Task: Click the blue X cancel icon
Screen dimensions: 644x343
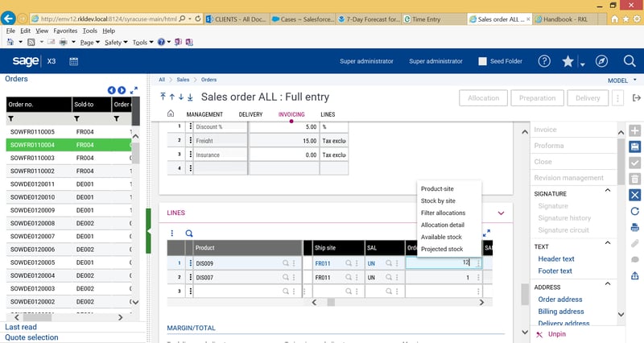Action: (x=634, y=195)
